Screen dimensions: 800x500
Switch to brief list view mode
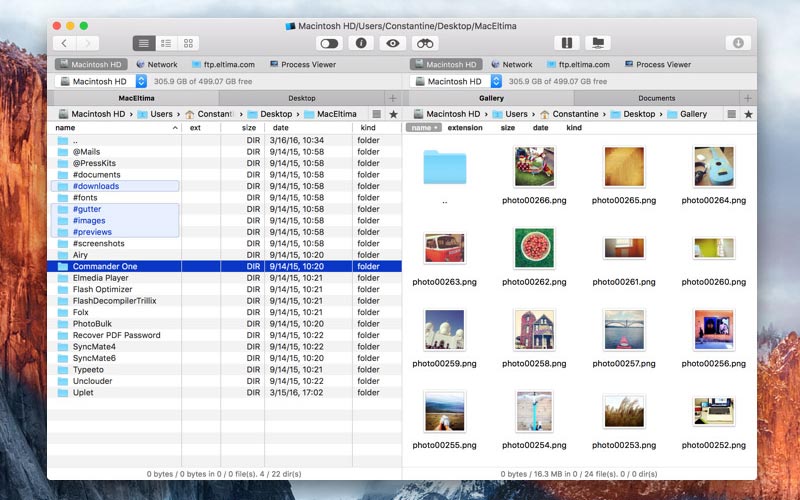(166, 43)
